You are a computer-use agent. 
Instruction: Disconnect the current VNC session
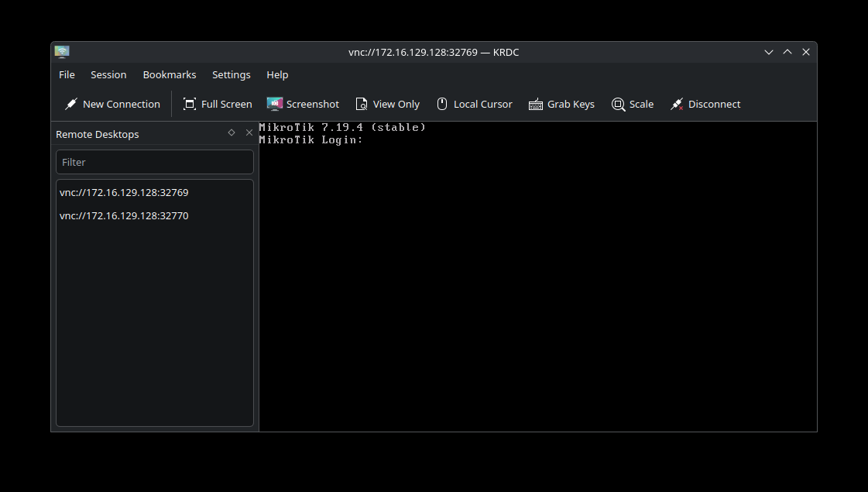coord(705,104)
